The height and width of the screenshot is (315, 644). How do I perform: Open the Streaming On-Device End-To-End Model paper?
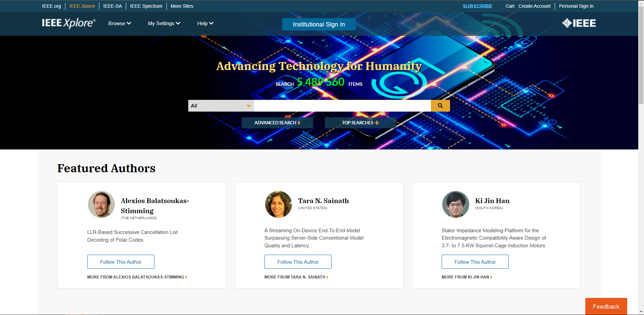point(314,238)
